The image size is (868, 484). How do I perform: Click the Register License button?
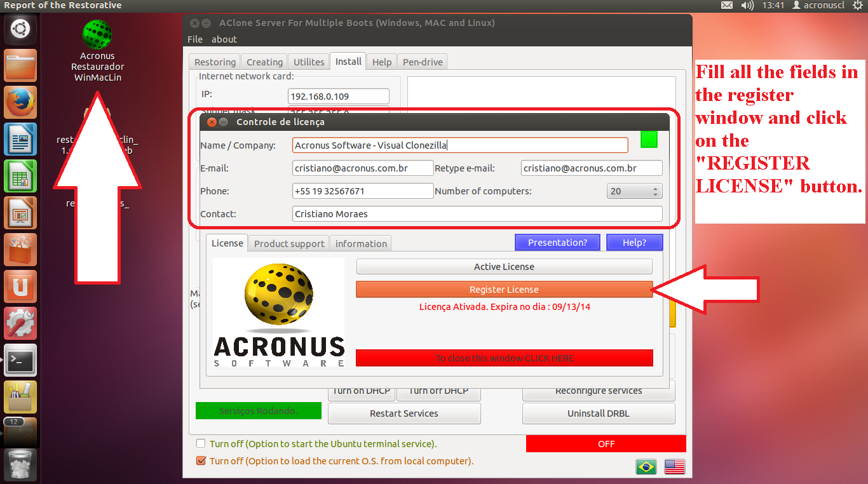504,290
